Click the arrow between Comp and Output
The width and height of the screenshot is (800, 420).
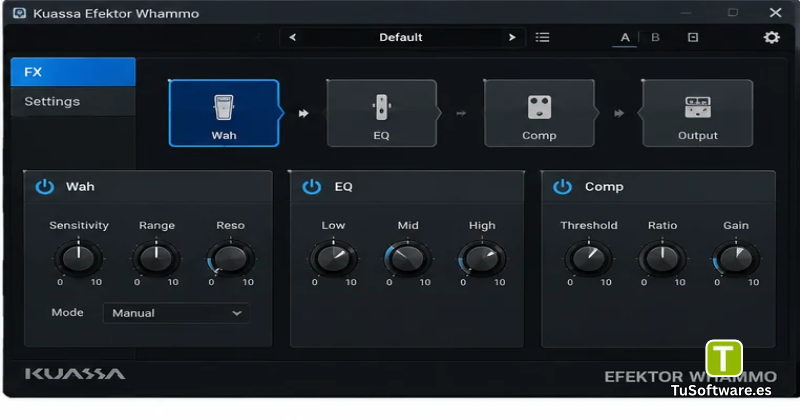click(619, 113)
